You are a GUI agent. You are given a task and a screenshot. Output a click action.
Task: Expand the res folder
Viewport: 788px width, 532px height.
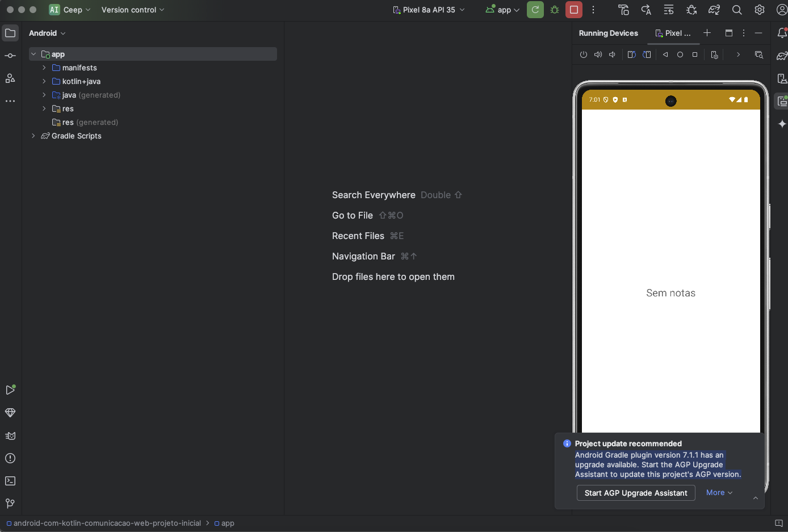click(44, 108)
